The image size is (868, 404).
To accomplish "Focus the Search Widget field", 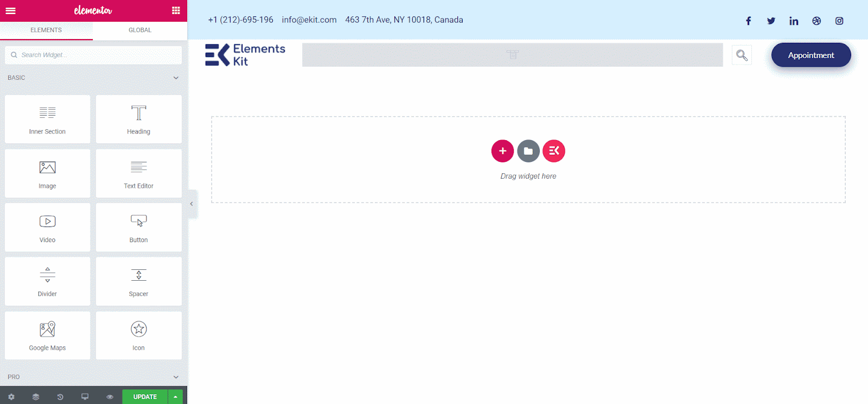I will [93, 55].
